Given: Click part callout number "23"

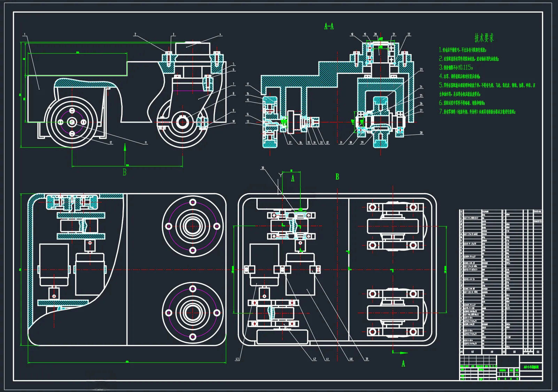Looking at the screenshot, I should pos(421,70).
